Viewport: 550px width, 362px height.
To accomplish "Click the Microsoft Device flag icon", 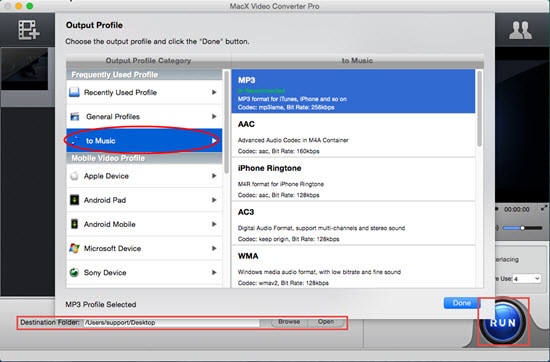I will click(x=74, y=248).
